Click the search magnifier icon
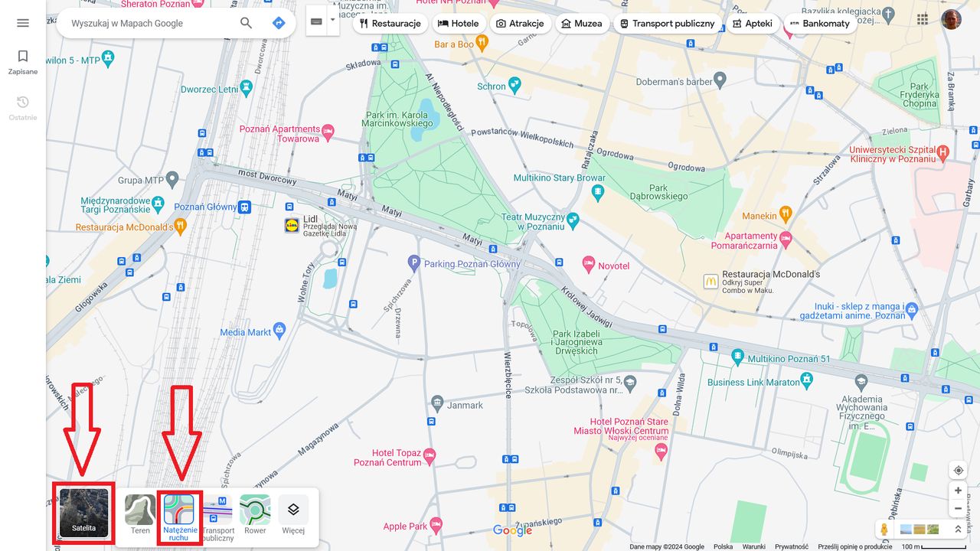This screenshot has height=551, width=980. click(246, 23)
